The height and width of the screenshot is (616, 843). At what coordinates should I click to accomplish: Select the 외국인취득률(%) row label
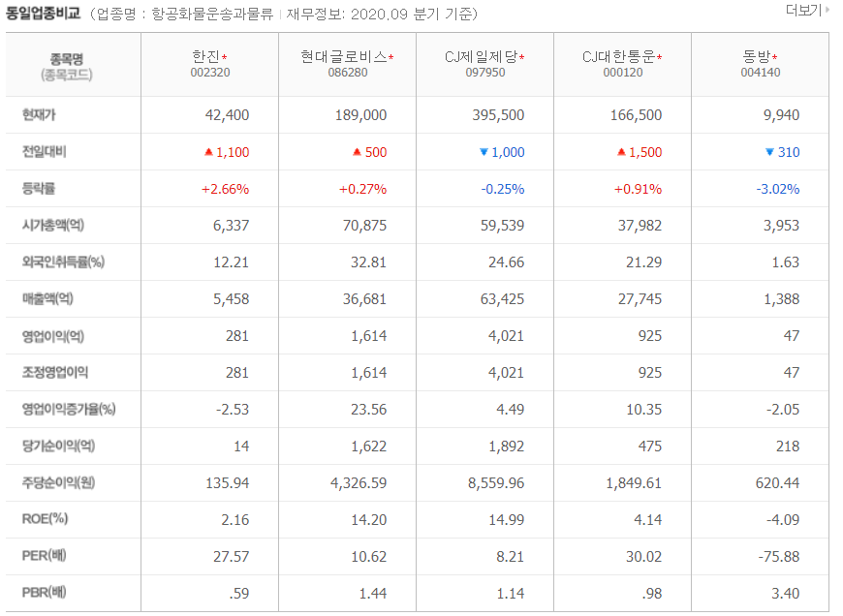[63, 262]
